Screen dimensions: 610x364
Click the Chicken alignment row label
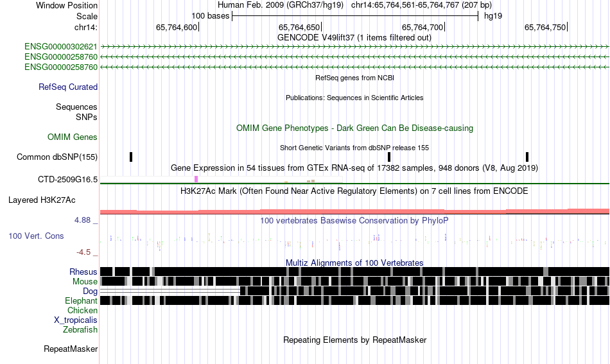pos(82,310)
